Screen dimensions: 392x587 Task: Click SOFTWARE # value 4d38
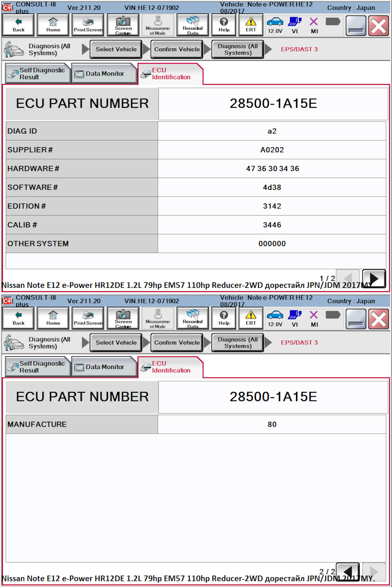pyautogui.click(x=272, y=187)
